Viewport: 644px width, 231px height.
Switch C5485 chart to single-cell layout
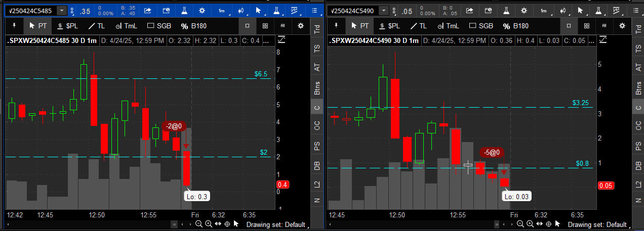click(247, 25)
